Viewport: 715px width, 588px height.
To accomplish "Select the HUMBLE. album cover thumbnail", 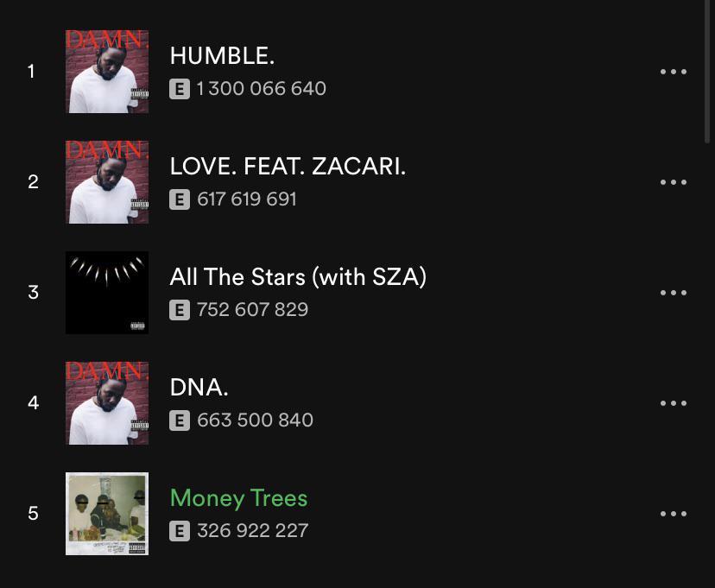I will pos(107,72).
